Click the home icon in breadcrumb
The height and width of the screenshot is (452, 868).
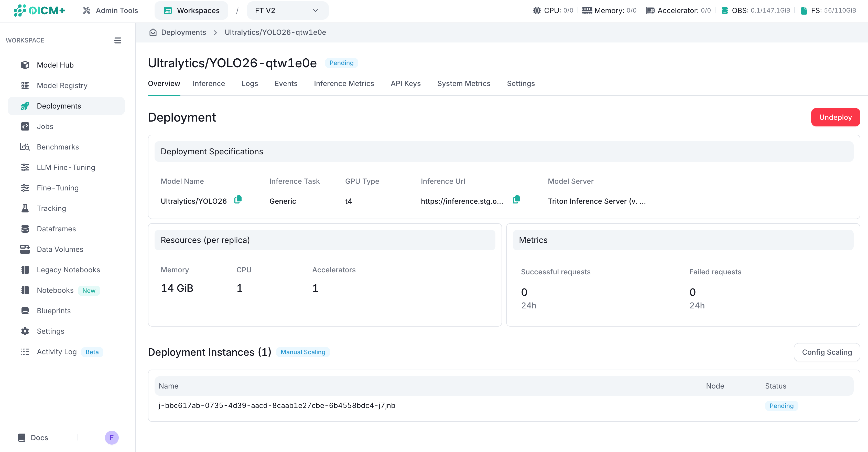tap(153, 32)
